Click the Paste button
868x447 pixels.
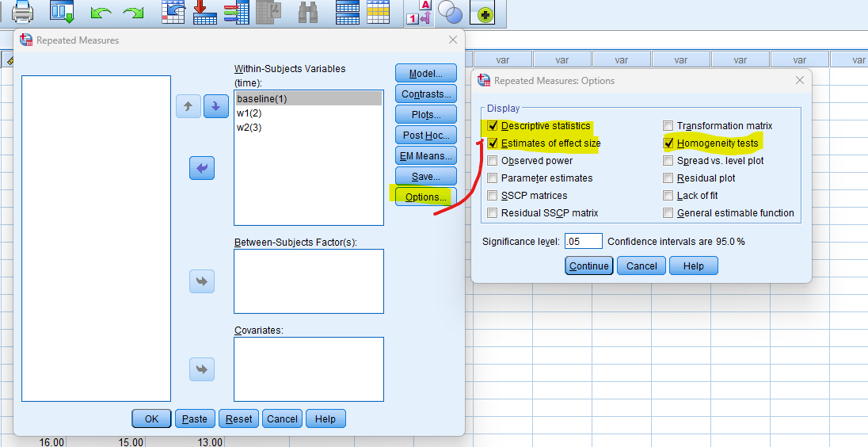click(x=195, y=419)
